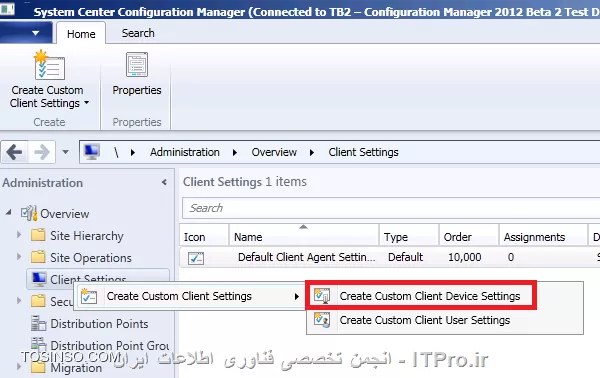Select Client Settings in the breadcrumb
The height and width of the screenshot is (378, 600).
coord(363,152)
